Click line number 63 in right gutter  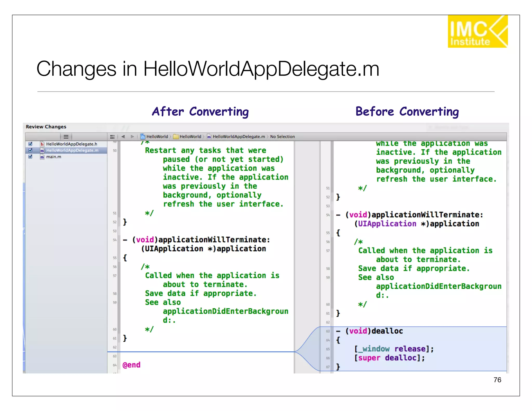pyautogui.click(x=328, y=331)
